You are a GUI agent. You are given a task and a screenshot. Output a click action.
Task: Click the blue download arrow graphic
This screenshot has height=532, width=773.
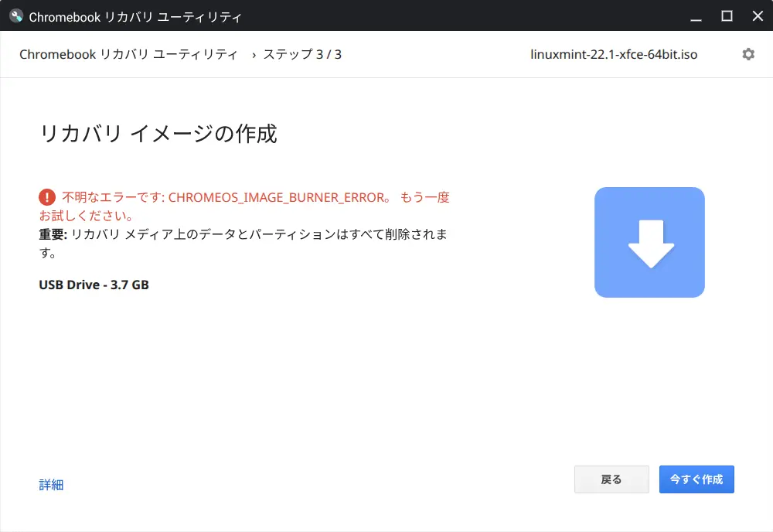coord(649,242)
